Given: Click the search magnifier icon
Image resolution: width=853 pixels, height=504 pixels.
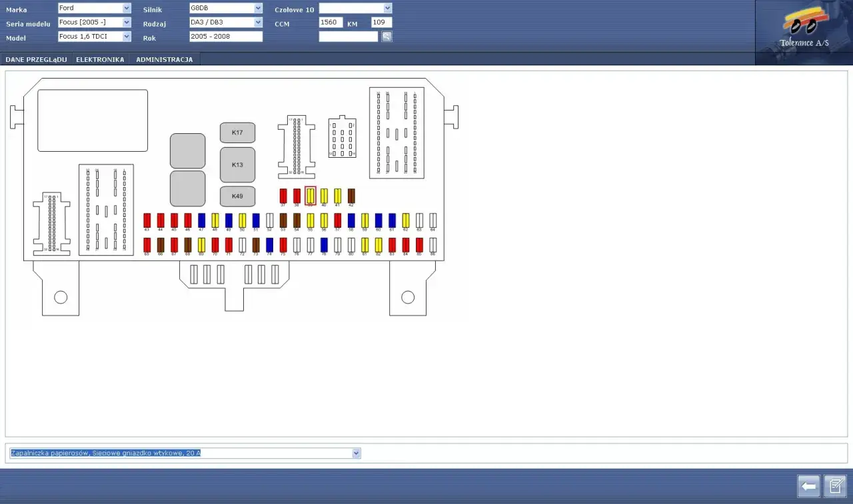Looking at the screenshot, I should click(x=387, y=37).
